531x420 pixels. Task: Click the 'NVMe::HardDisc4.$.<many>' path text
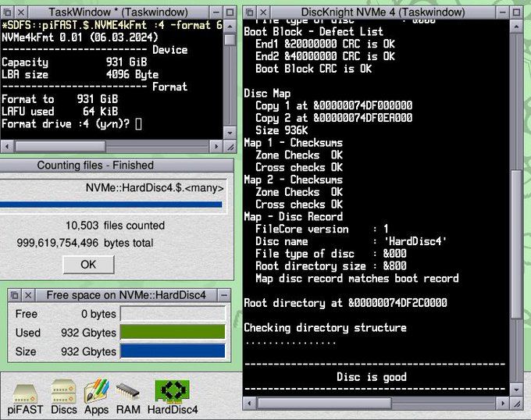[x=155, y=188]
